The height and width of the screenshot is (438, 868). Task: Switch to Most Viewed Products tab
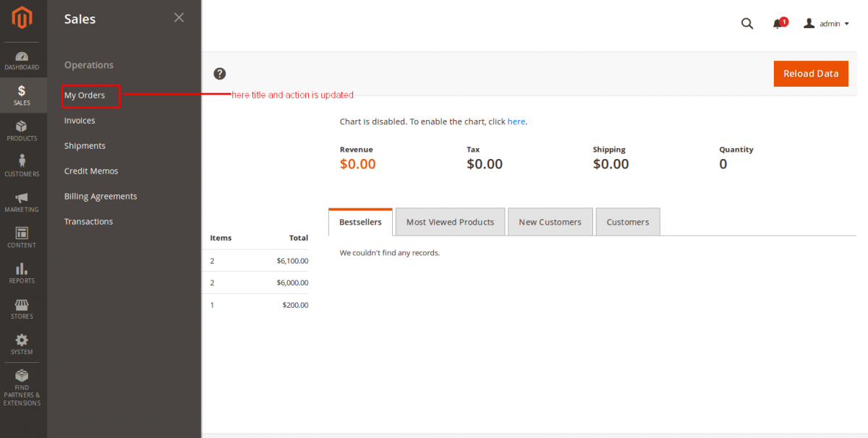(450, 222)
